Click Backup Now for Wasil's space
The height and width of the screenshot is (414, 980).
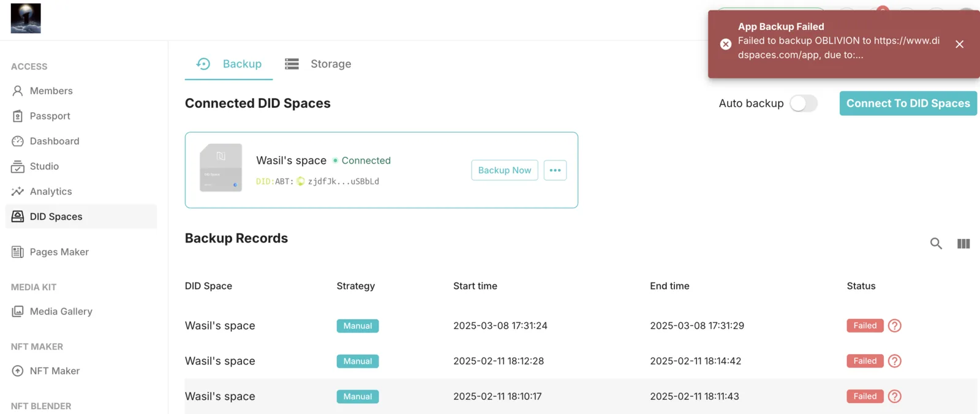point(505,170)
